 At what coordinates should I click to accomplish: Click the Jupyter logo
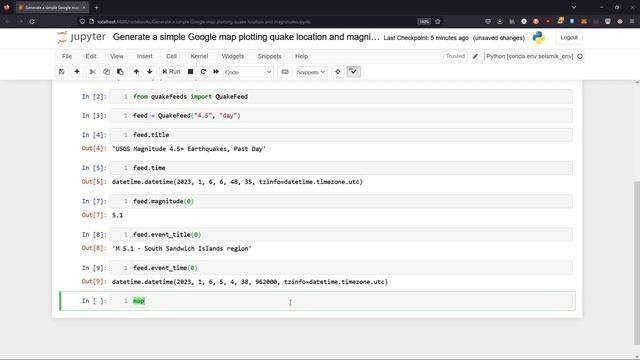[81, 37]
